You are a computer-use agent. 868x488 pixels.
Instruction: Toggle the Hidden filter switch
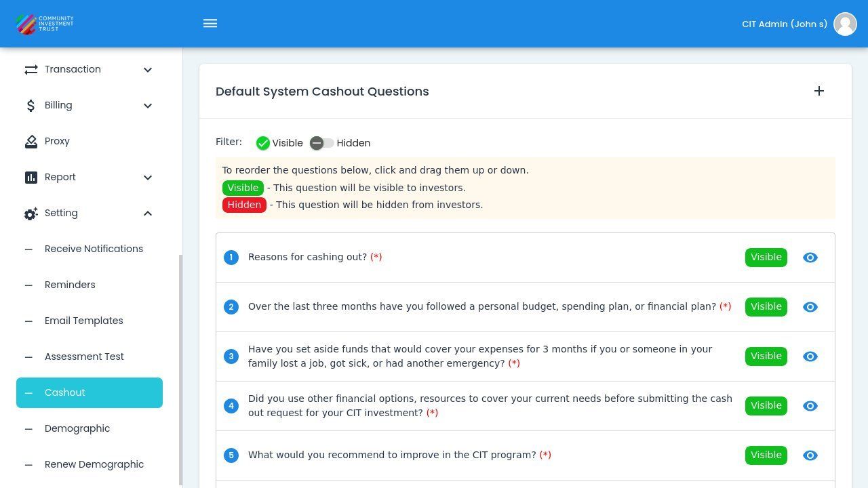pos(321,143)
